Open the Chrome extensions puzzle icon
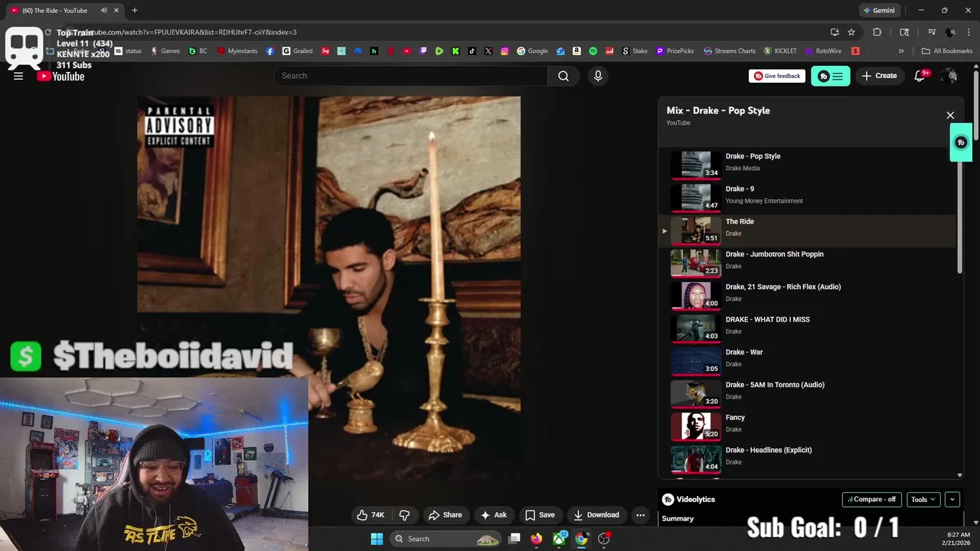 (x=877, y=32)
